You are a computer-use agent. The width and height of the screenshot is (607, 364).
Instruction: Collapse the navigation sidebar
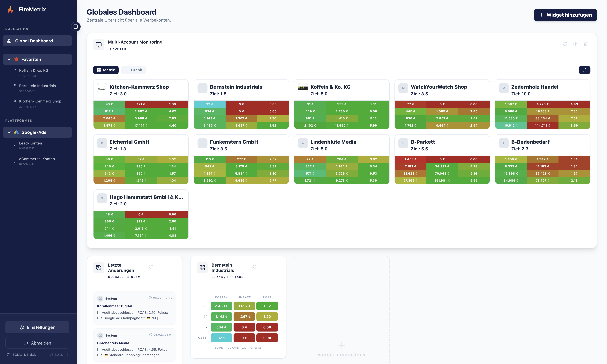point(76,26)
